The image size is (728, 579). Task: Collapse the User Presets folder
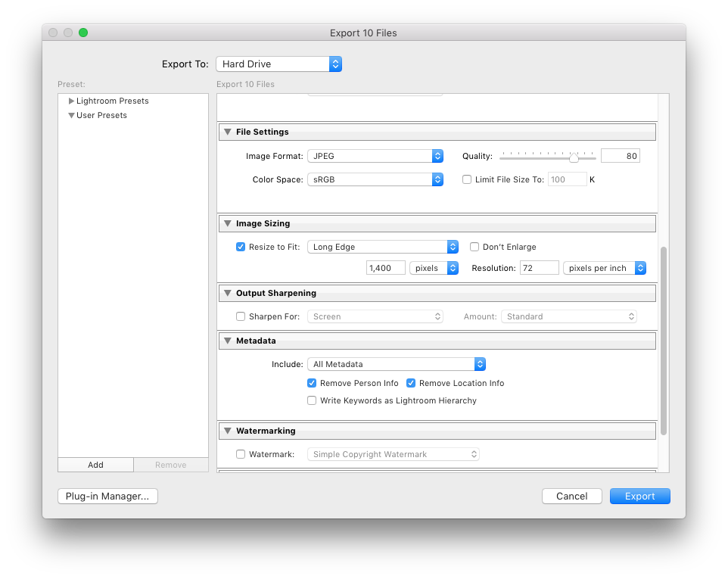pos(71,116)
